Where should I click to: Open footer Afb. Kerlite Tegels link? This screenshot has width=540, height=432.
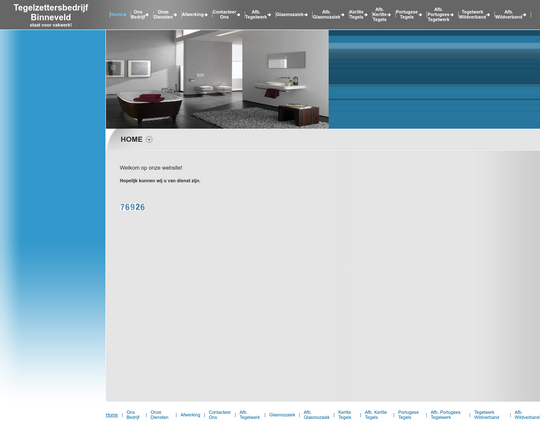point(376,415)
